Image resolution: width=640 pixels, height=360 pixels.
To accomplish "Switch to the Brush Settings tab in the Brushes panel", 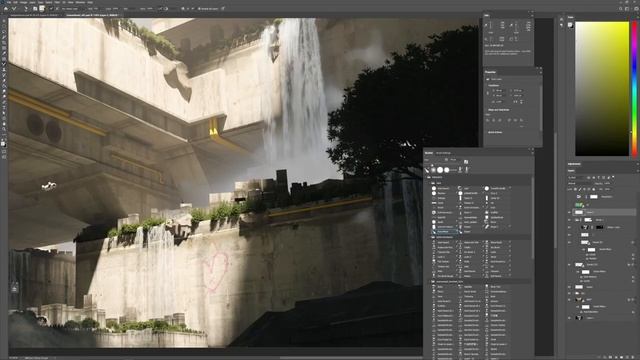I will [x=444, y=153].
